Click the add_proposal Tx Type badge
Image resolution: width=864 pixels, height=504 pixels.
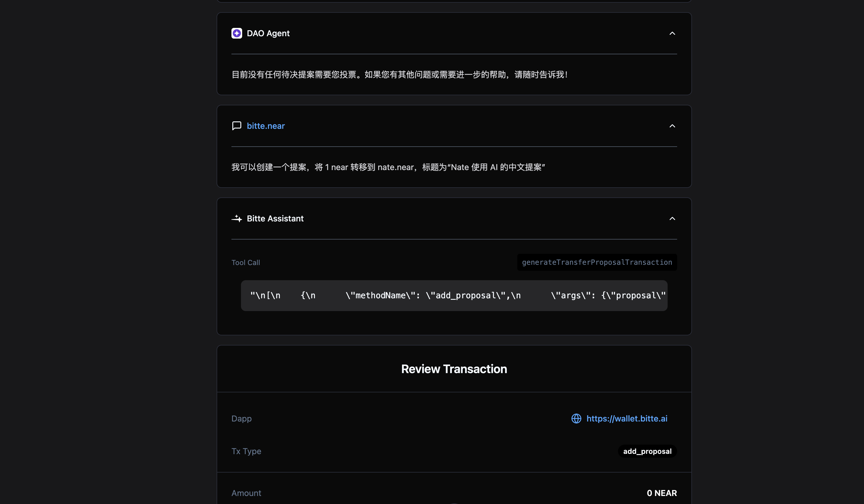point(647,451)
